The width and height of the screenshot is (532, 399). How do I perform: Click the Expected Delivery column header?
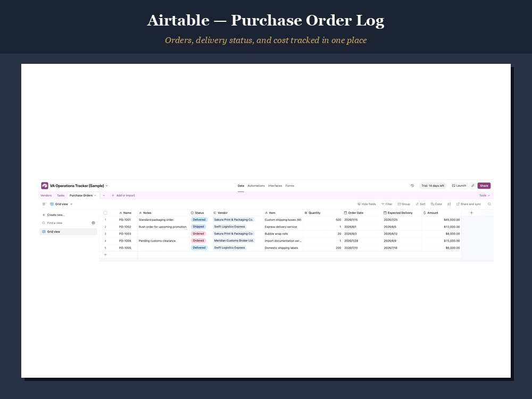[402, 213]
